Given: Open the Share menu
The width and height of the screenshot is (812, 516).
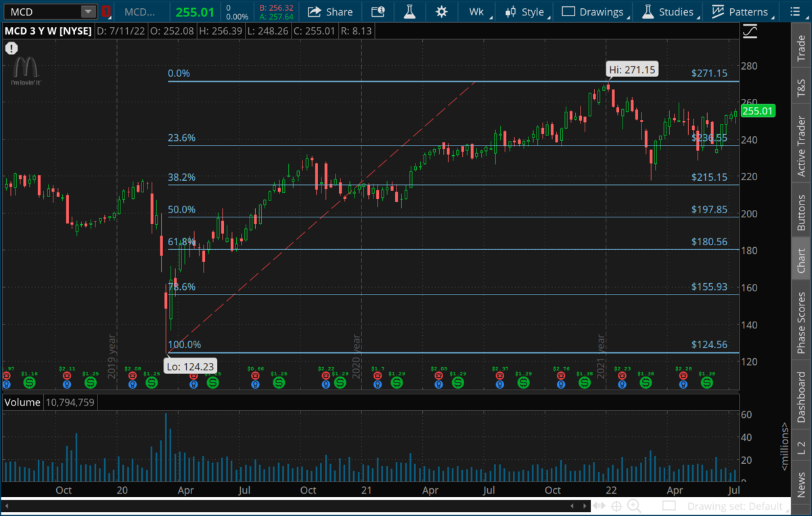Looking at the screenshot, I should 330,12.
